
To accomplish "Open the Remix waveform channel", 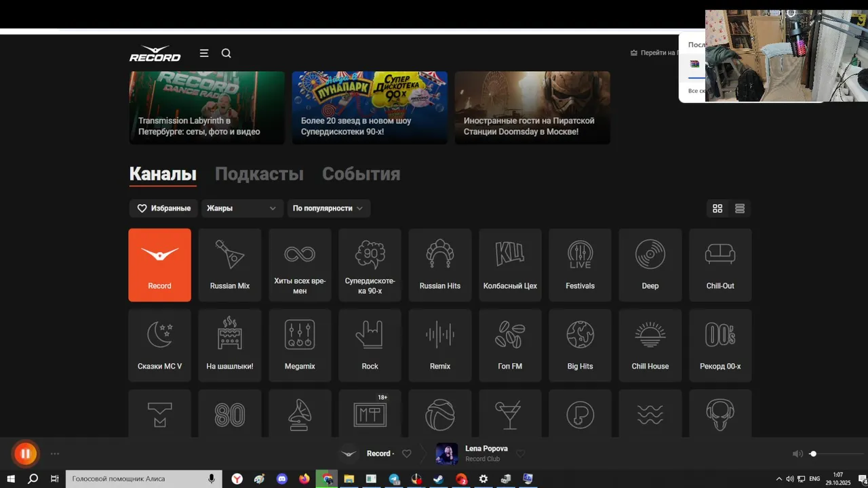I will [440, 346].
